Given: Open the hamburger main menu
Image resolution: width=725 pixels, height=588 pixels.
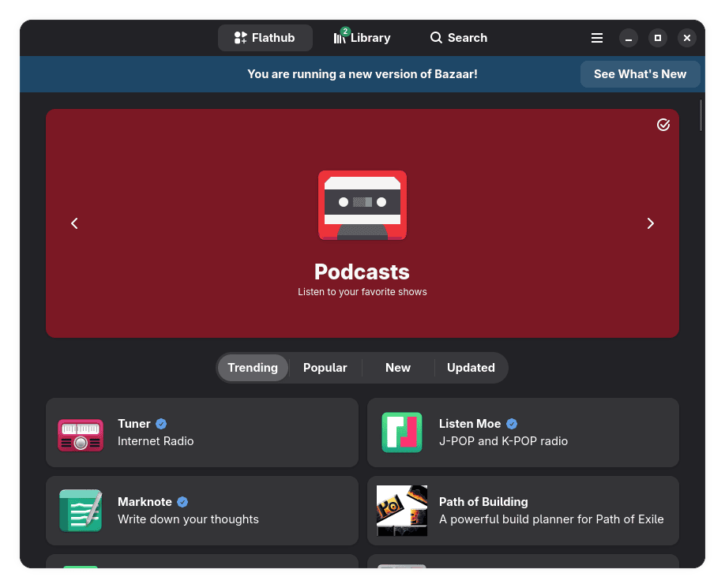Looking at the screenshot, I should pyautogui.click(x=597, y=38).
